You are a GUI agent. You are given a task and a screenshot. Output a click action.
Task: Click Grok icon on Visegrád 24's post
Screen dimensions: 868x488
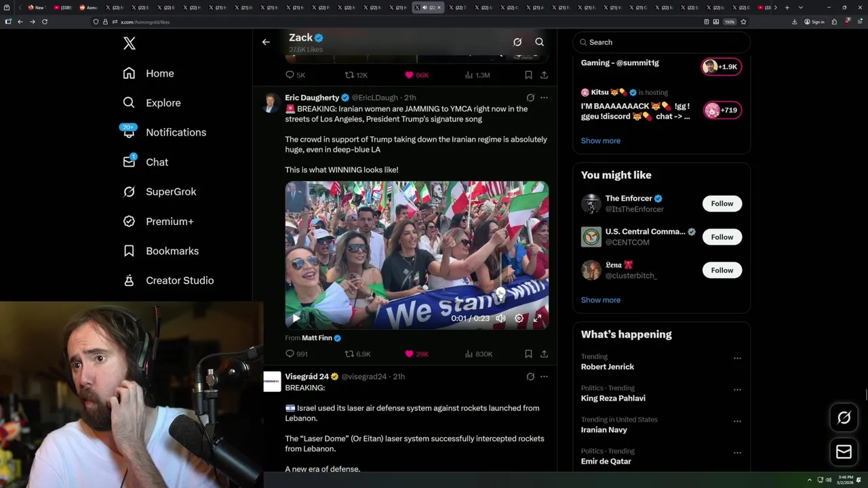click(530, 376)
